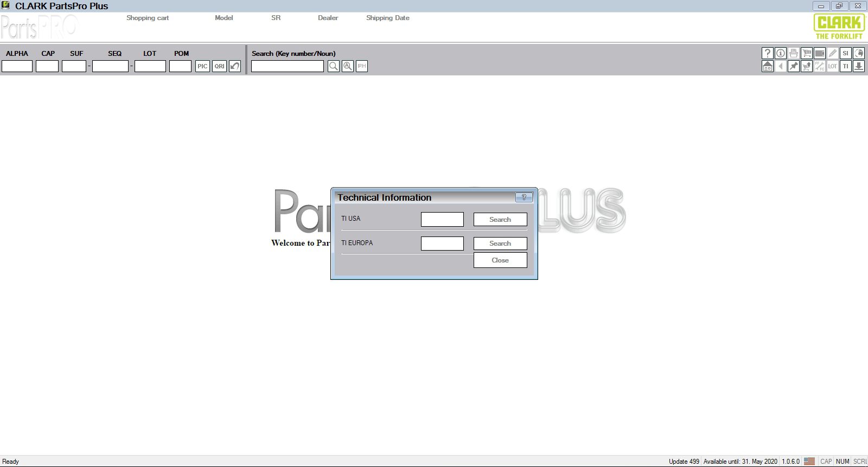Click the Available until 31. May 2020 text
Image resolution: width=868 pixels, height=467 pixels.
coord(741,462)
